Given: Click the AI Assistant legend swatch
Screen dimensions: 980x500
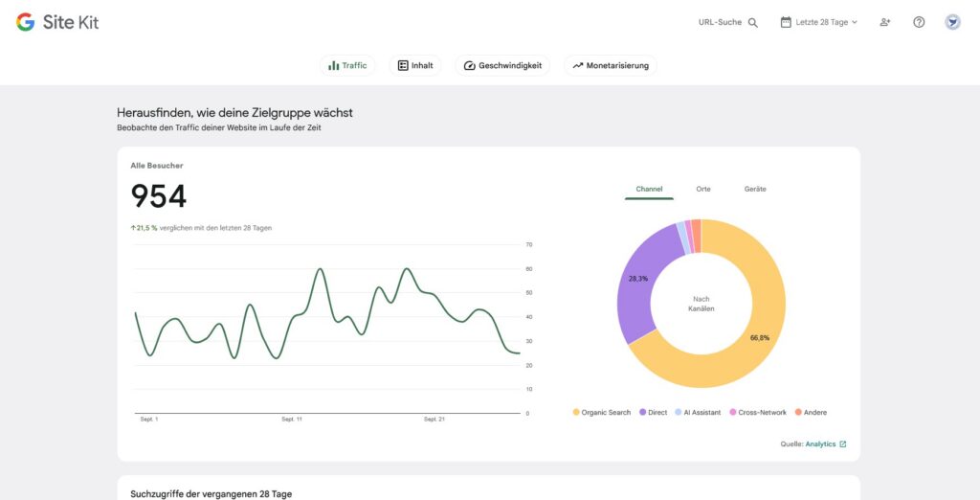Looking at the screenshot, I should [679, 413].
